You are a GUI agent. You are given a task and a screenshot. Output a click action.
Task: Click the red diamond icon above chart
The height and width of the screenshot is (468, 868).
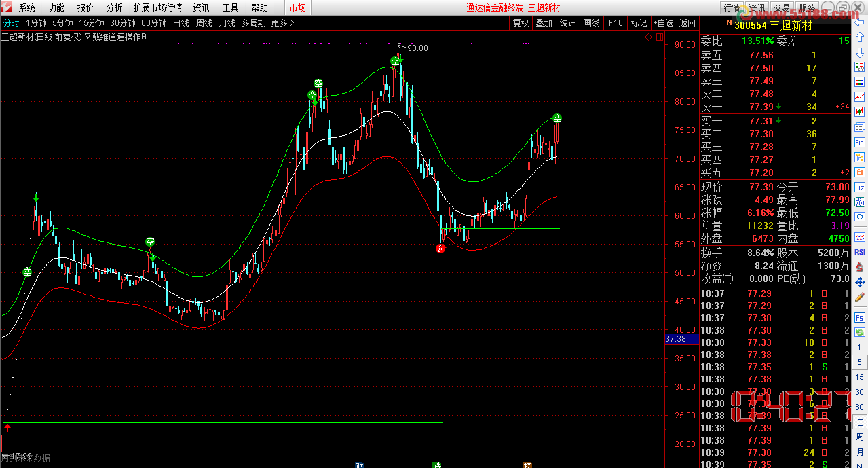(648, 37)
